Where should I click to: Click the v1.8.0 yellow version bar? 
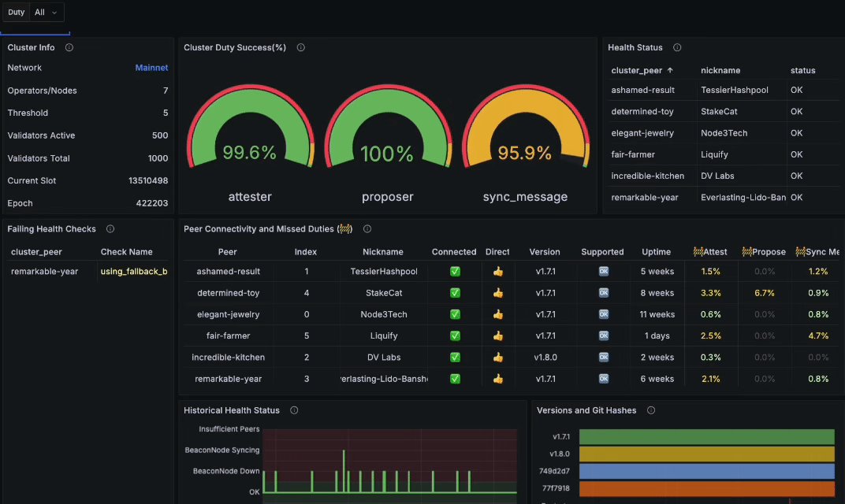click(706, 454)
